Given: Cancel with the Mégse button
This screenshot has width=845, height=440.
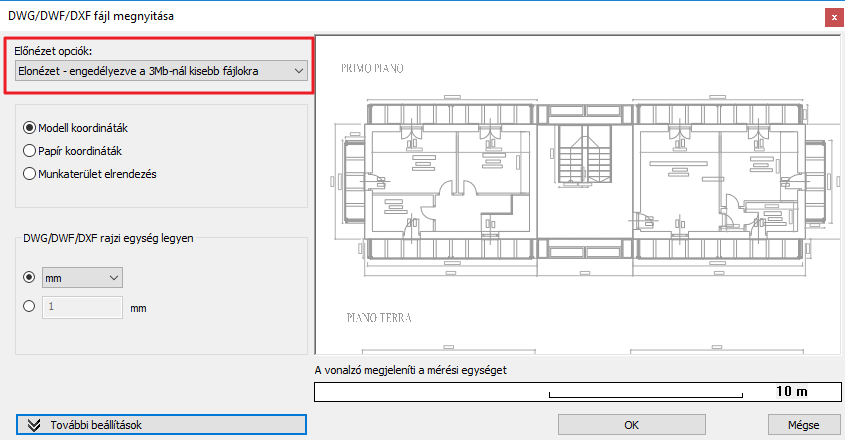Looking at the screenshot, I should [x=804, y=425].
